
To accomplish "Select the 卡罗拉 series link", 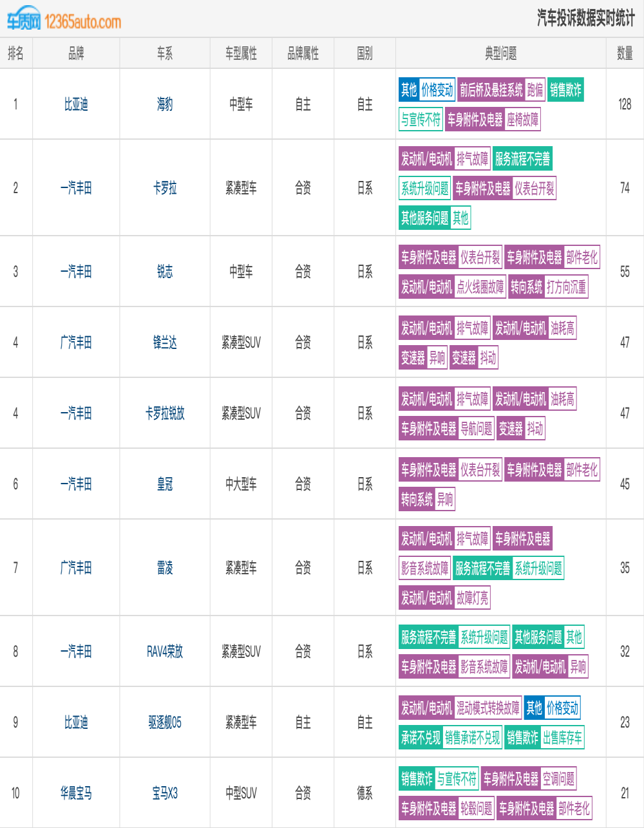I will click(x=165, y=188).
